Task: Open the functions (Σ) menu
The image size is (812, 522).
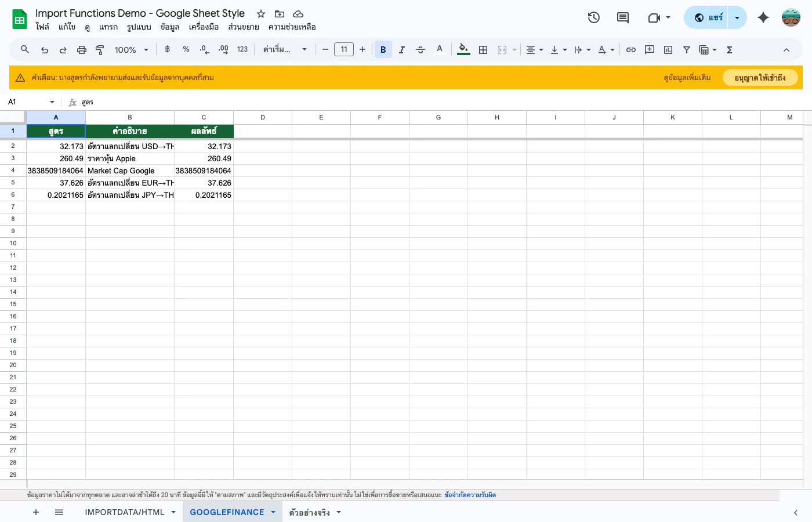Action: pos(729,49)
